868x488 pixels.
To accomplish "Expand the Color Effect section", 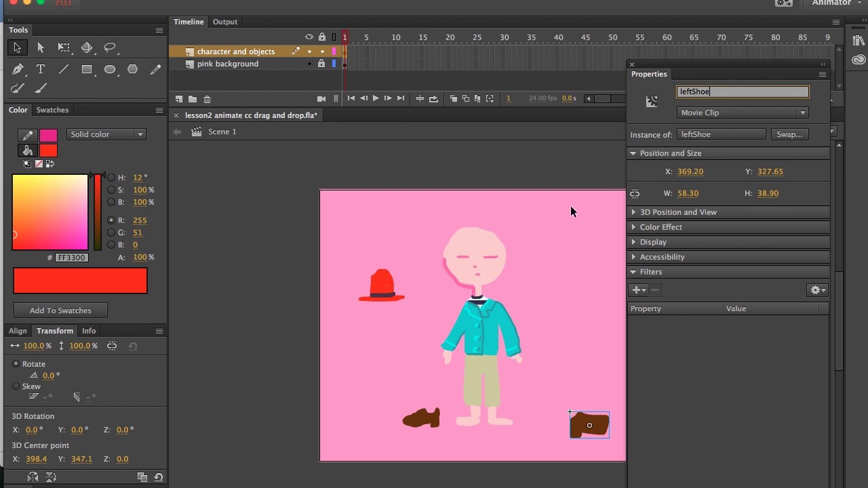I will (x=633, y=227).
